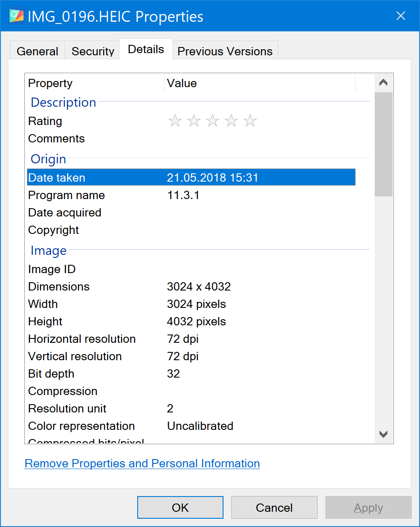
Task: Switch to the General tab
Action: tap(37, 51)
